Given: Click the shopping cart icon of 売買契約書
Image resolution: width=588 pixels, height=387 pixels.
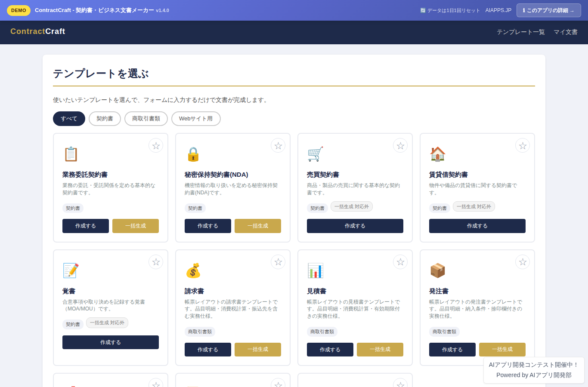Looking at the screenshot, I should (315, 154).
